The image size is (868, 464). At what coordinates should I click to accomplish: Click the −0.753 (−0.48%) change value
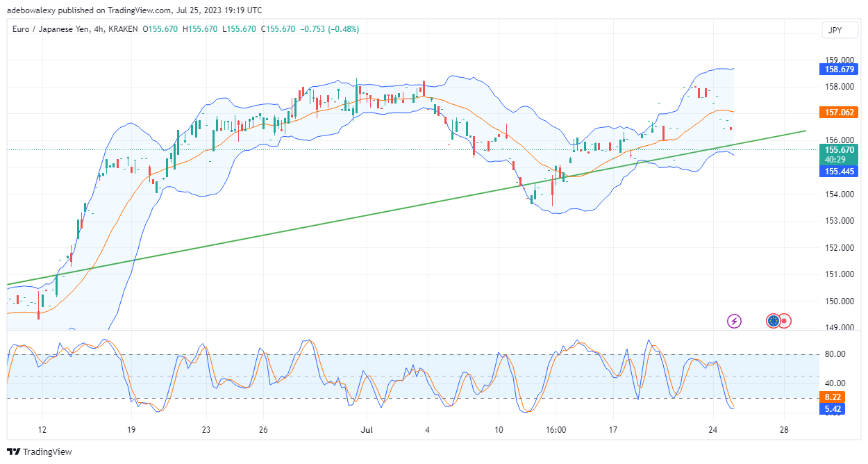coord(329,29)
